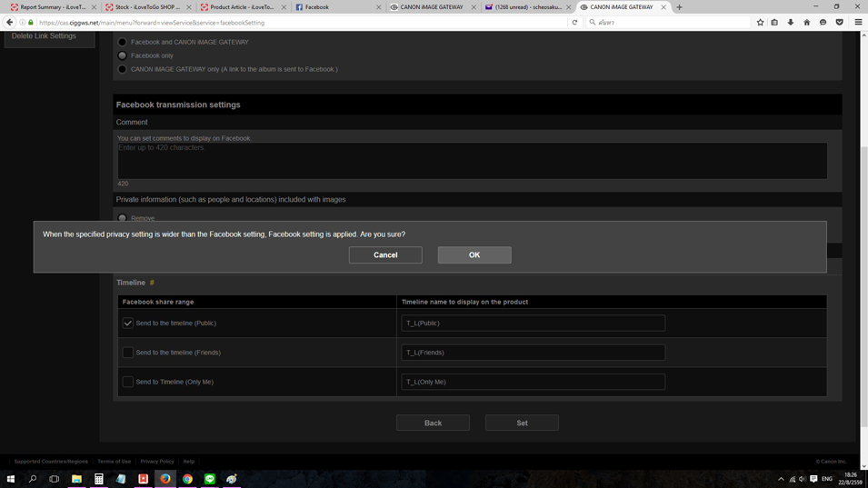The width and height of the screenshot is (868, 488).
Task: Open LINE app on the taskbar
Action: 210,479
